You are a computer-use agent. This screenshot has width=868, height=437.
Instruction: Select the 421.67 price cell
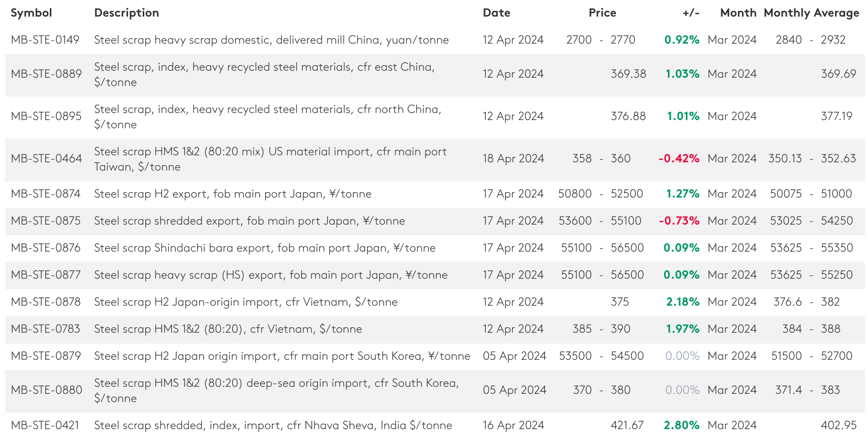tap(627, 425)
